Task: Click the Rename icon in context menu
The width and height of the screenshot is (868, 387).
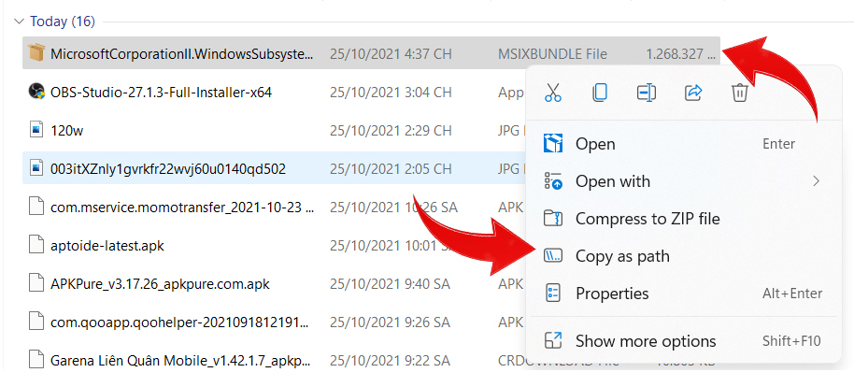Action: [647, 93]
